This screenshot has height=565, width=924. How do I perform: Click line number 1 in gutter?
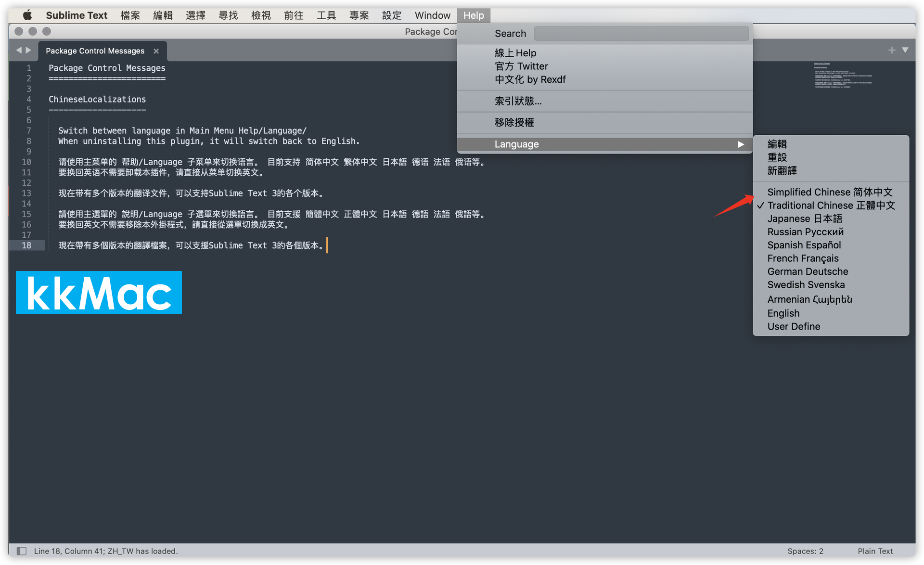29,68
